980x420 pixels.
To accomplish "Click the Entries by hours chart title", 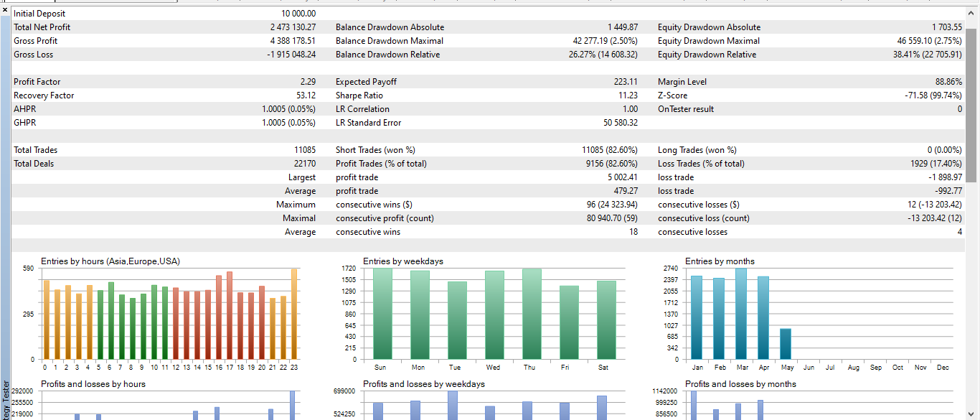I will point(110,261).
